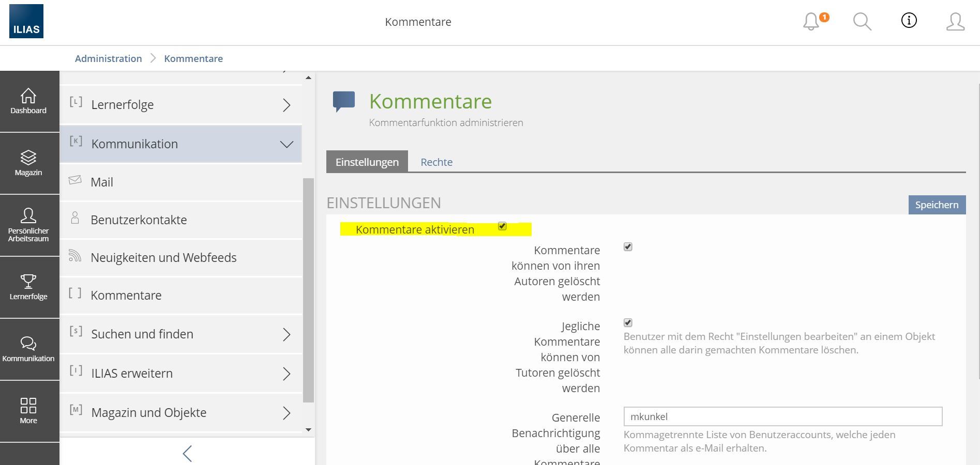Open the notifications bell icon
The image size is (980, 465).
coord(812,22)
